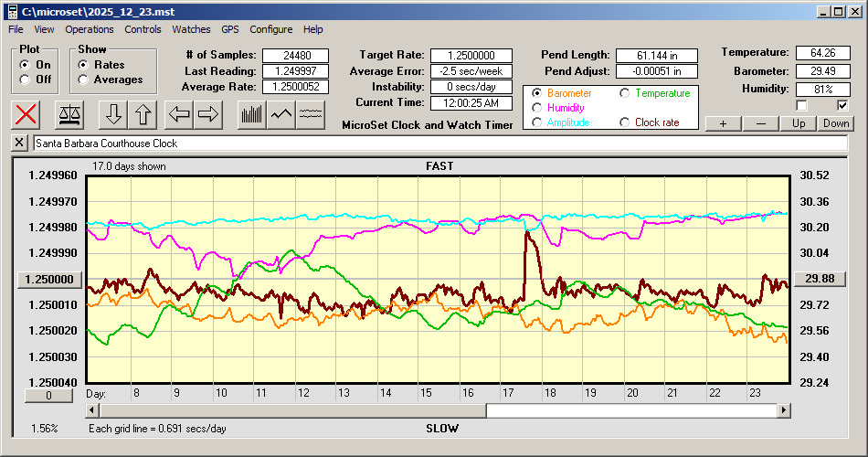Select the vertical bars graph icon
The height and width of the screenshot is (457, 868).
click(251, 114)
